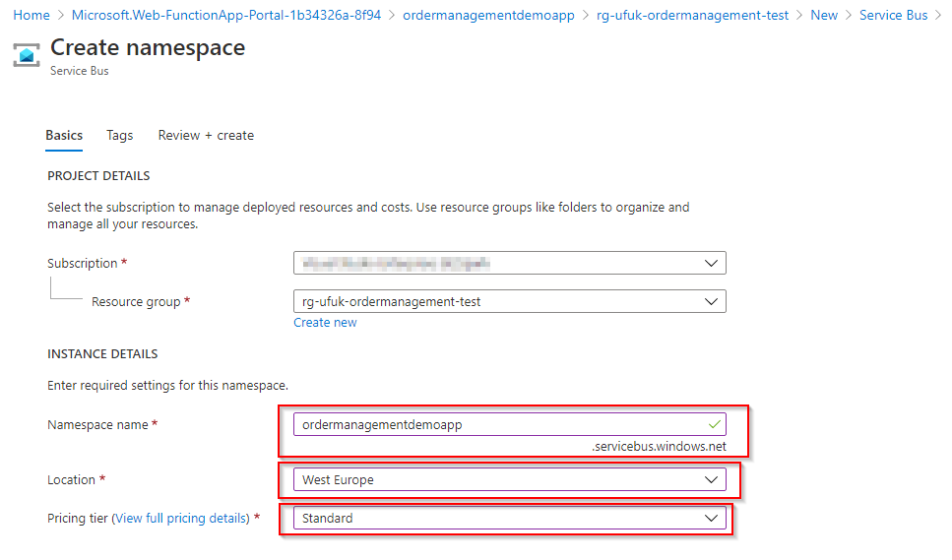Open View full pricing details link
952x560 pixels.
pyautogui.click(x=181, y=518)
